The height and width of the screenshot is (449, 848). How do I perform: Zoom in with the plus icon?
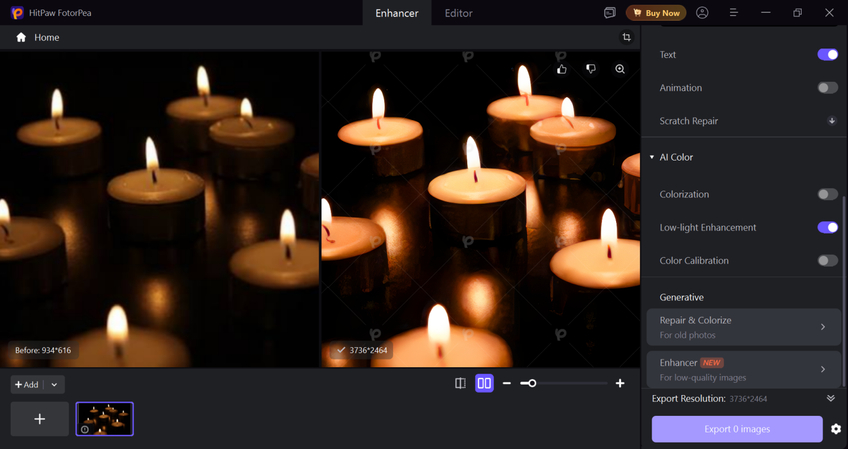(x=620, y=384)
